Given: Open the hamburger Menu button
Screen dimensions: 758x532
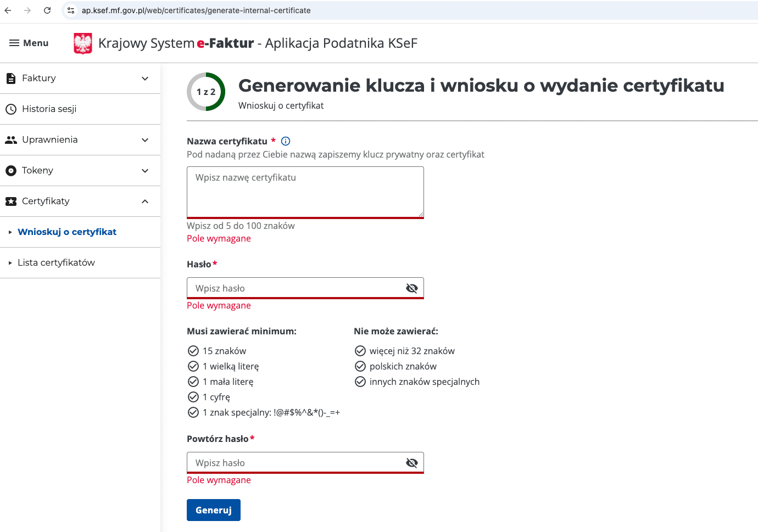Looking at the screenshot, I should tap(29, 43).
